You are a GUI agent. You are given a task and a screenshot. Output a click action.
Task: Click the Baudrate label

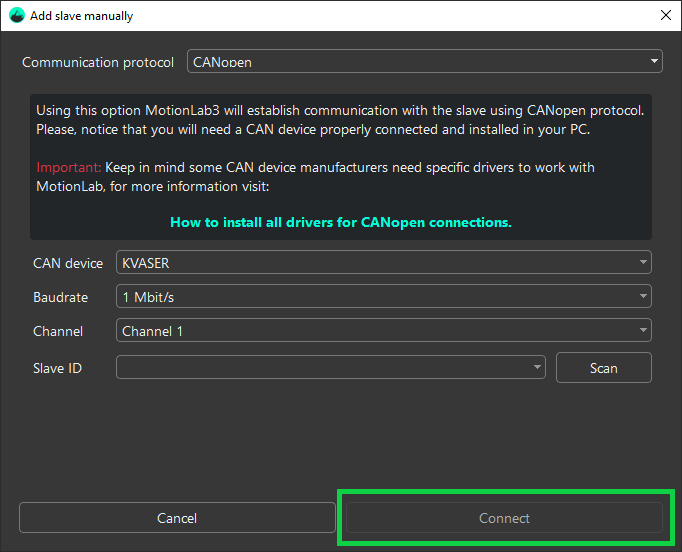click(61, 297)
